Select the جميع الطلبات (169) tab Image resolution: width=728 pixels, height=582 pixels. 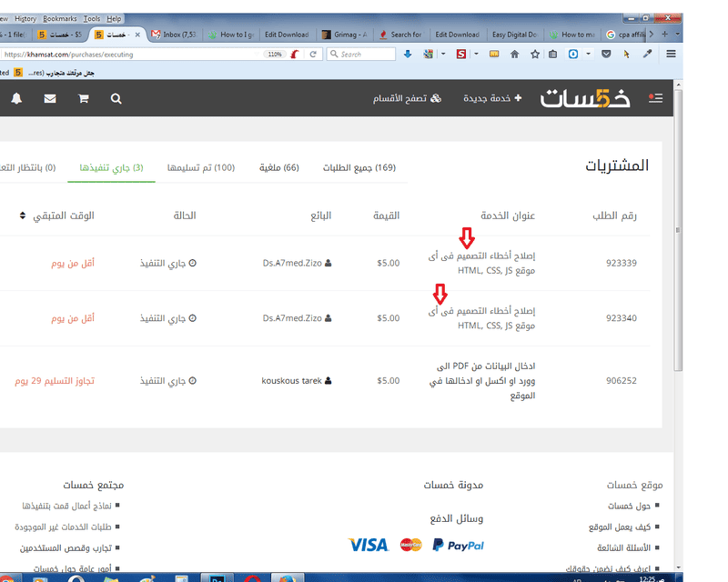pyautogui.click(x=359, y=167)
